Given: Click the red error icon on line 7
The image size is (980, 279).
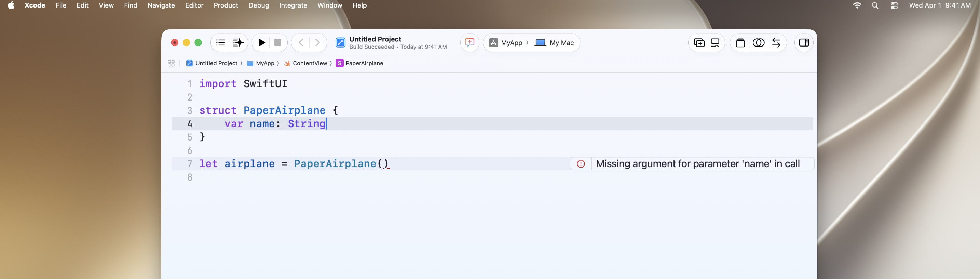Looking at the screenshot, I should (581, 164).
